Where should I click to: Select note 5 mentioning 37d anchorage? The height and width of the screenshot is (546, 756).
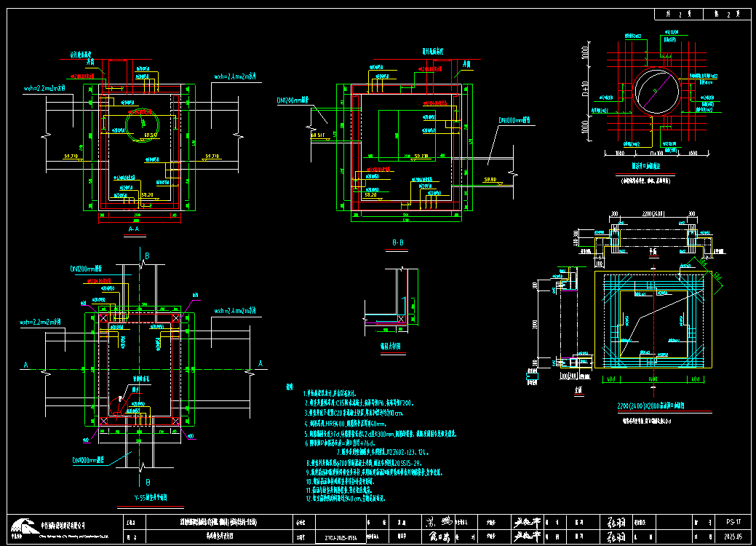pos(381,434)
